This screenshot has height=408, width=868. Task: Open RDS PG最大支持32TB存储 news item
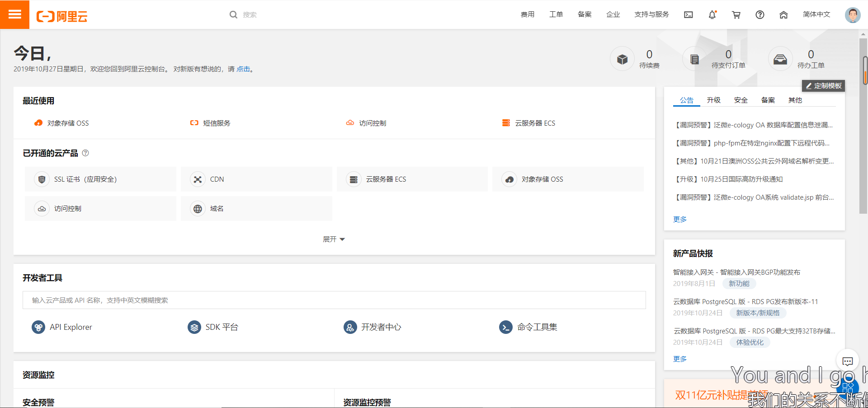(x=754, y=331)
